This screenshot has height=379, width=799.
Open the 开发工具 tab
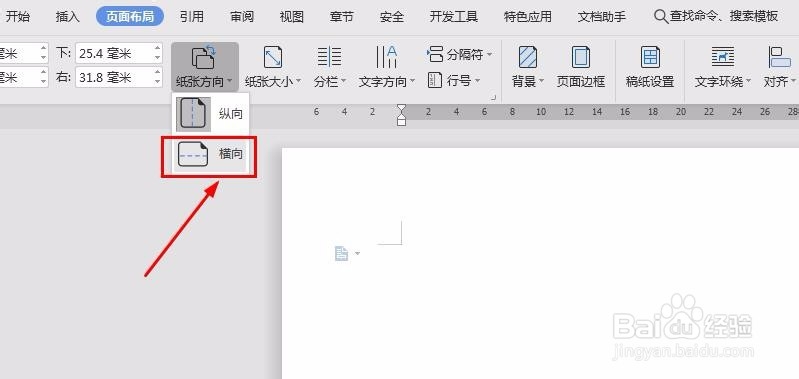coord(454,16)
